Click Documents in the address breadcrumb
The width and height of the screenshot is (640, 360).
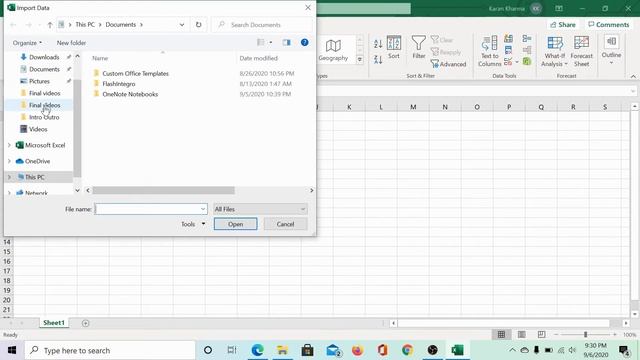click(120, 24)
